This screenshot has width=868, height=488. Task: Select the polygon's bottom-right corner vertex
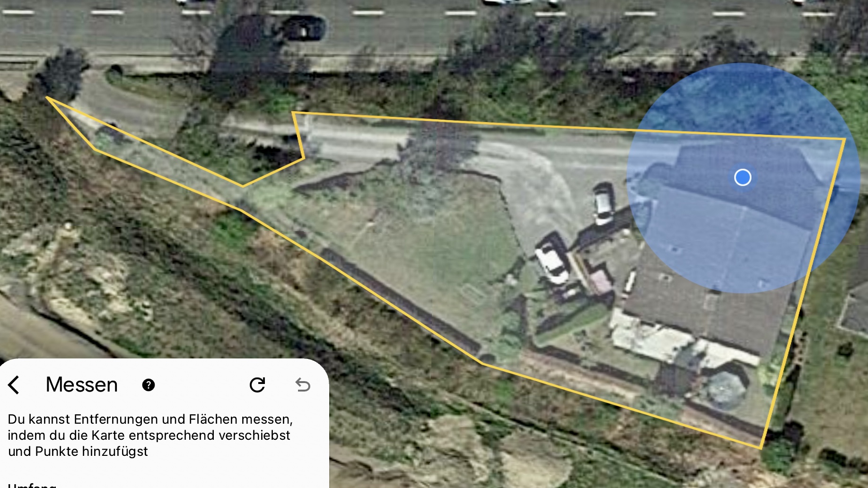point(761,448)
